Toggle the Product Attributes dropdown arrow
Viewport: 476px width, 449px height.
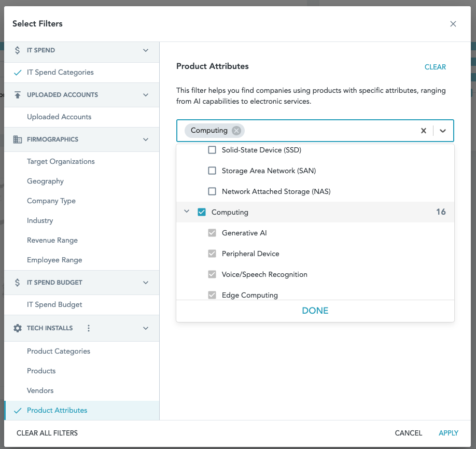tap(443, 131)
